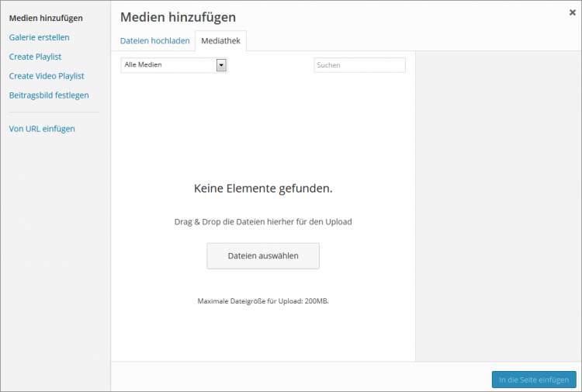Choose Galerie erstellen from the sidebar
This screenshot has width=582, height=392.
pos(39,37)
